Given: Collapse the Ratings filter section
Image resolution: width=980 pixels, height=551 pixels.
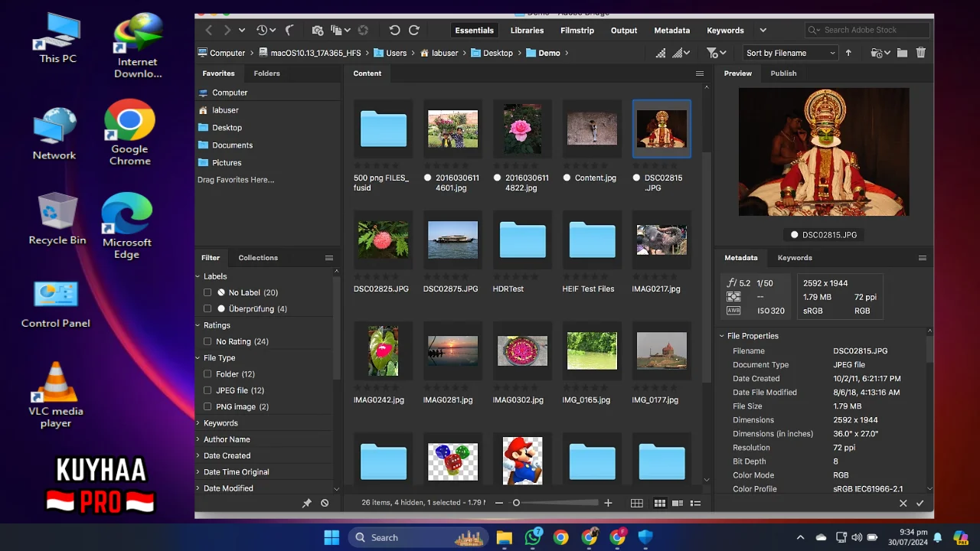Looking at the screenshot, I should point(198,325).
